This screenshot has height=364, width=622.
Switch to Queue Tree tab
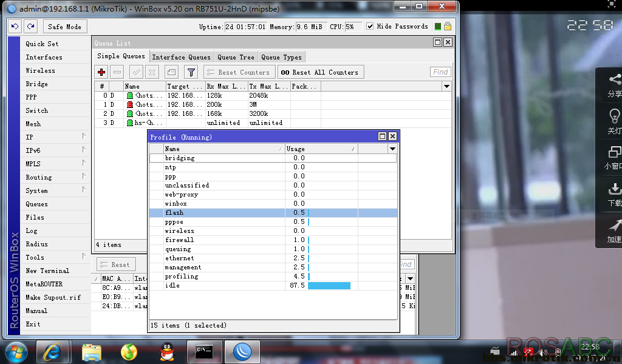[236, 57]
